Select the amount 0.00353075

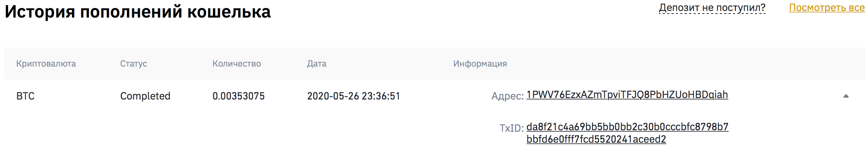tap(238, 96)
